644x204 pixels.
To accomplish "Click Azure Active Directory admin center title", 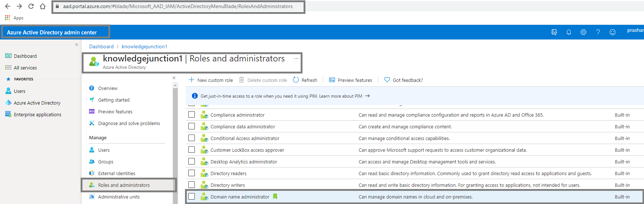I will 52,32.
